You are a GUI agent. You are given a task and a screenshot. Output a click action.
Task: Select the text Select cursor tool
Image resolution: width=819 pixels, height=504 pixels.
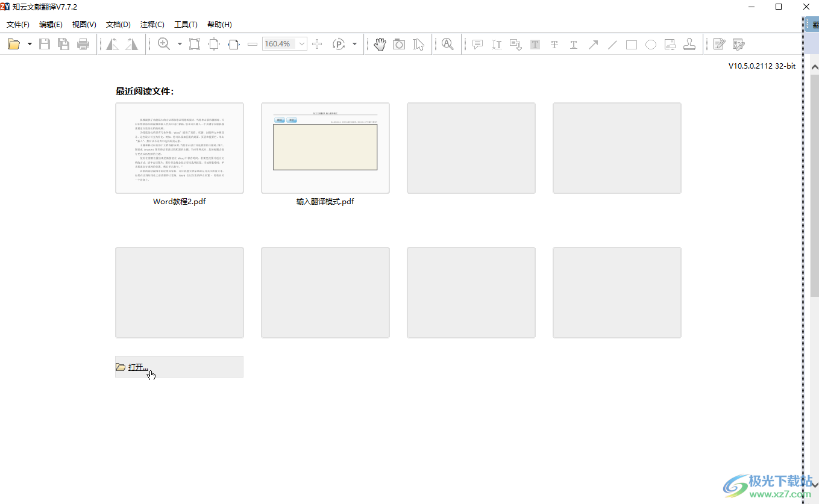[x=418, y=44]
